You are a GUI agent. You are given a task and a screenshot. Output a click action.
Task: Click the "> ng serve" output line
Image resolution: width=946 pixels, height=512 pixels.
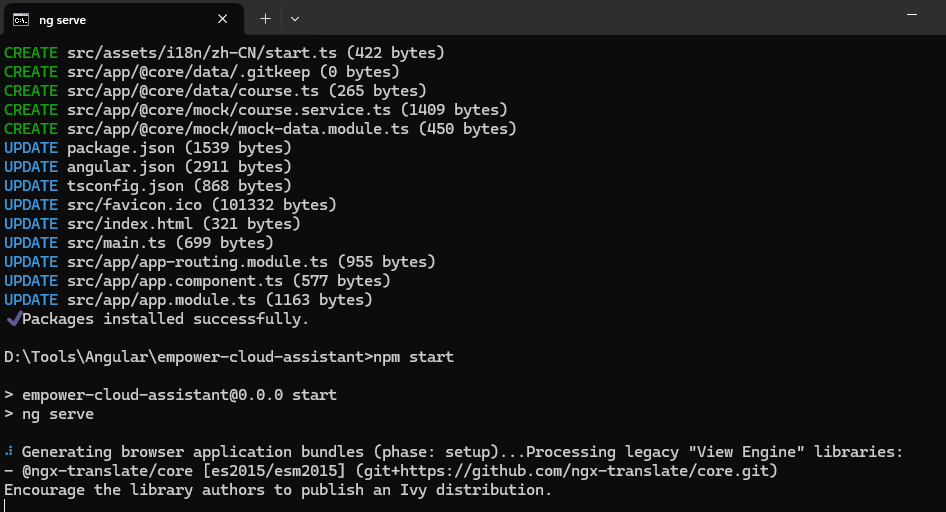pyautogui.click(x=50, y=414)
